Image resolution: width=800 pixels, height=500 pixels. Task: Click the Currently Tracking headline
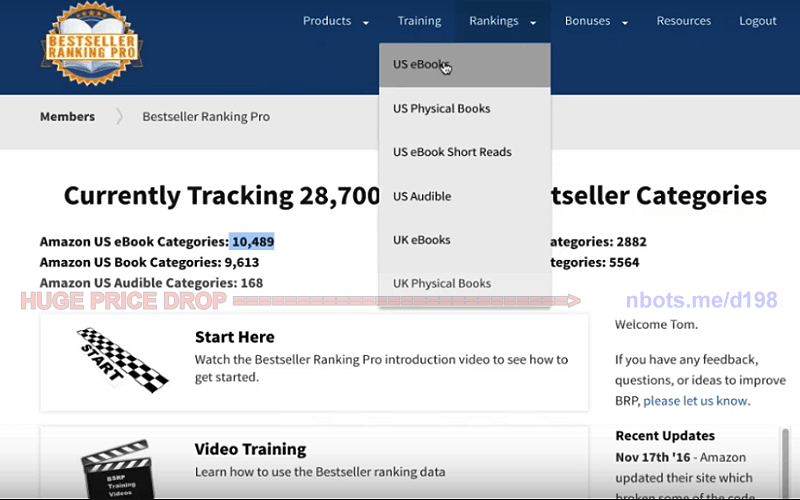(x=415, y=196)
